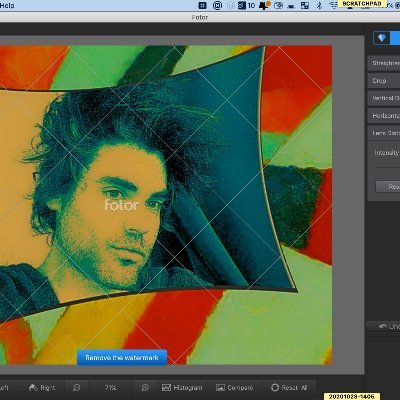
Task: Open the Help menu
Action: (7, 5)
